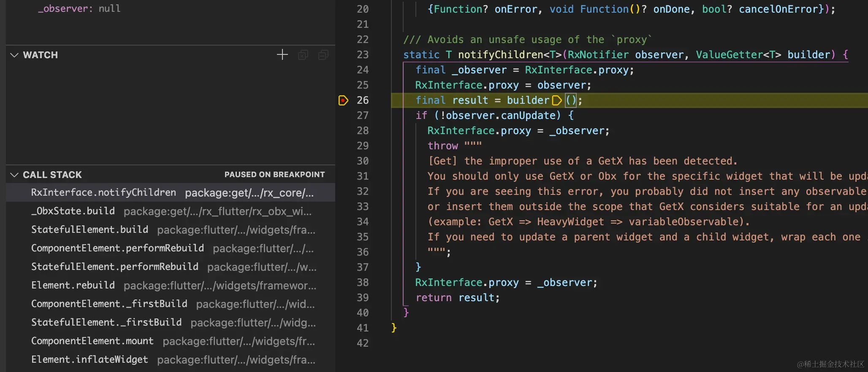Image resolution: width=868 pixels, height=372 pixels.
Task: Click line number 27 in the gutter
Action: [363, 116]
